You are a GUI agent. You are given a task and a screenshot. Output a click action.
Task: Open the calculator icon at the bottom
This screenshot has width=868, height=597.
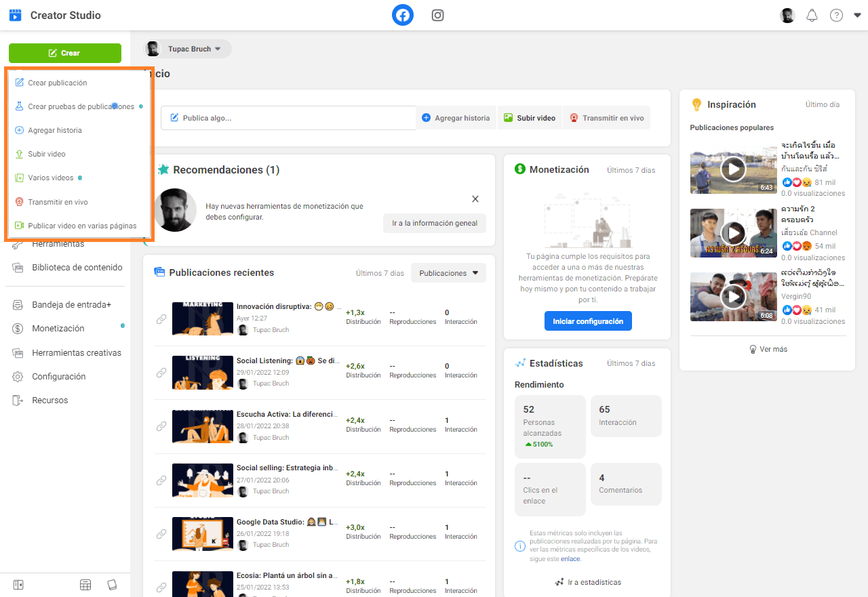(x=85, y=584)
